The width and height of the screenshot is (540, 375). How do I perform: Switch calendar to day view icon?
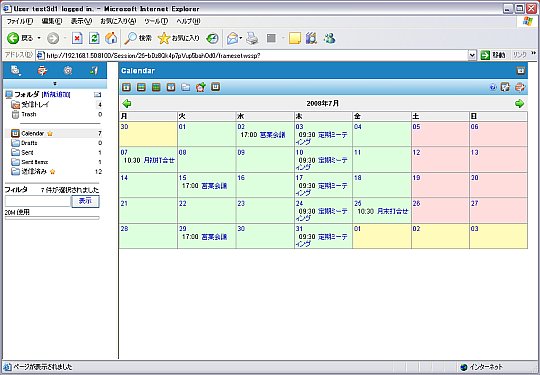(126, 87)
